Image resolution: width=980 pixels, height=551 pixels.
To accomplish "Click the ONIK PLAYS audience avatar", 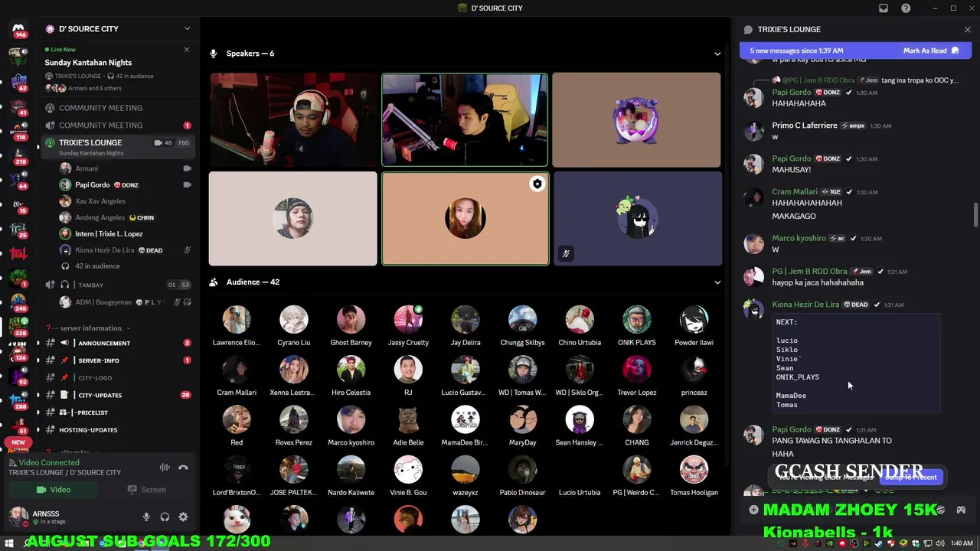I will [636, 320].
